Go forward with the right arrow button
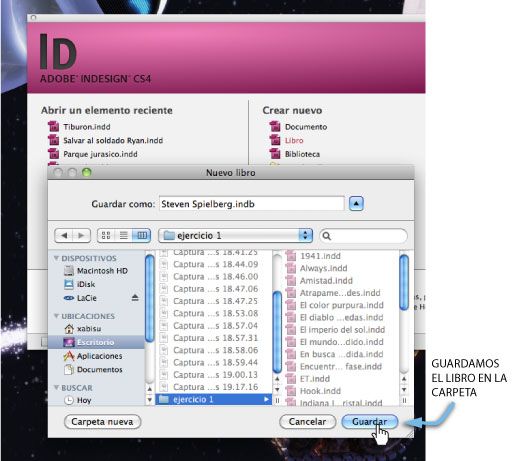Screen dimensions: 521x461 pos(81,236)
